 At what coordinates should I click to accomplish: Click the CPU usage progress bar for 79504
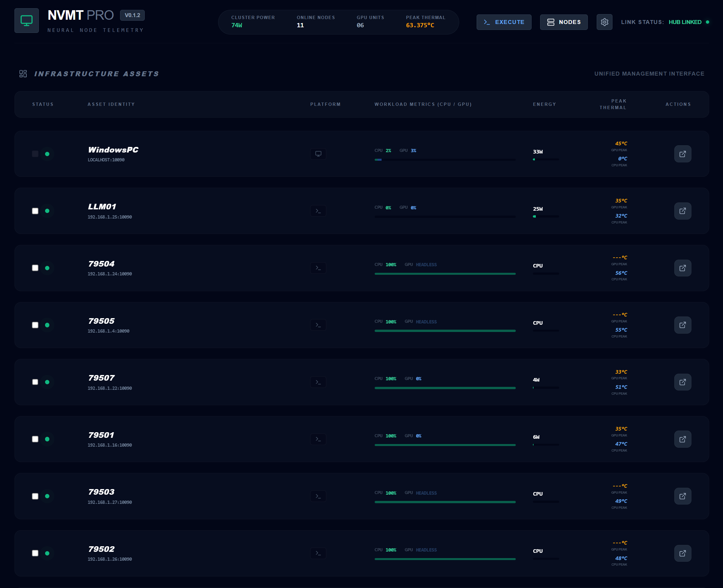(445, 273)
